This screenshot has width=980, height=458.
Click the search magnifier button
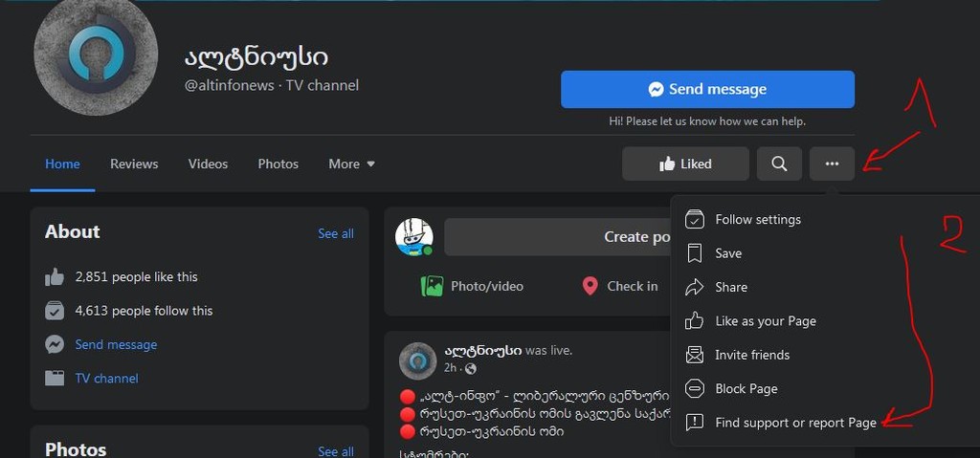779,164
